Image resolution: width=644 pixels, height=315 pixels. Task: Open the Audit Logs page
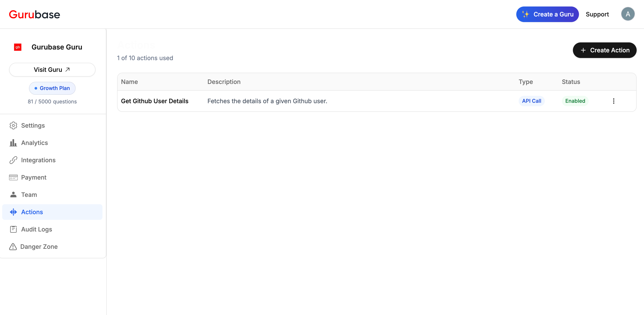[37, 229]
